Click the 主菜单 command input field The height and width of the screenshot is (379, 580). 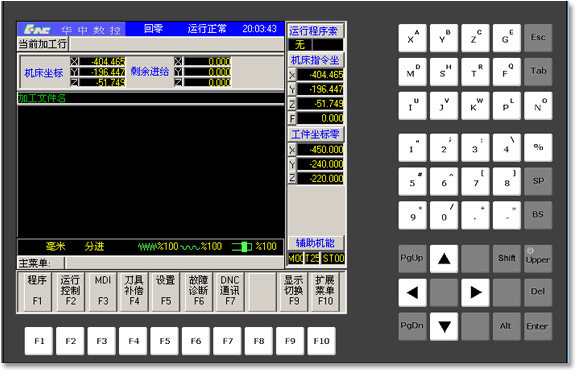point(175,263)
